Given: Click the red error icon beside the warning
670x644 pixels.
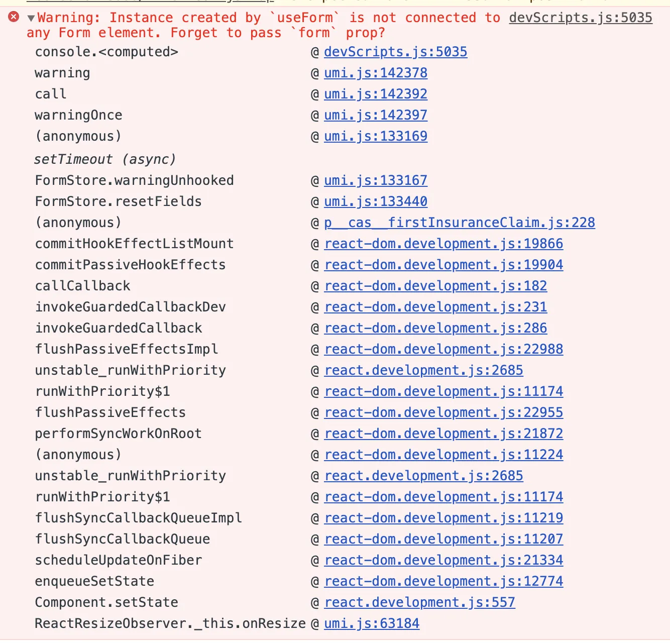Looking at the screenshot, I should (14, 17).
